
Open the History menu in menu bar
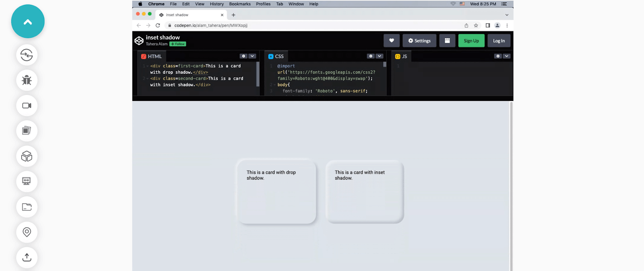[x=217, y=4]
